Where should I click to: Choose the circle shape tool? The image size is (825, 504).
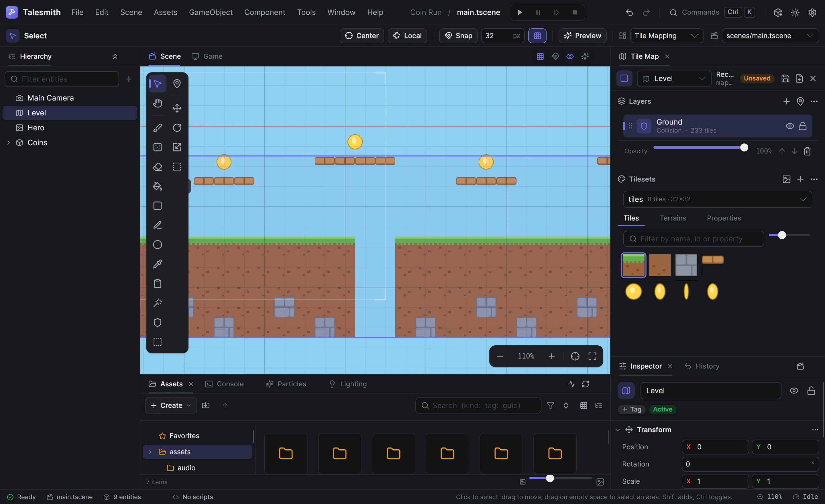click(x=157, y=245)
